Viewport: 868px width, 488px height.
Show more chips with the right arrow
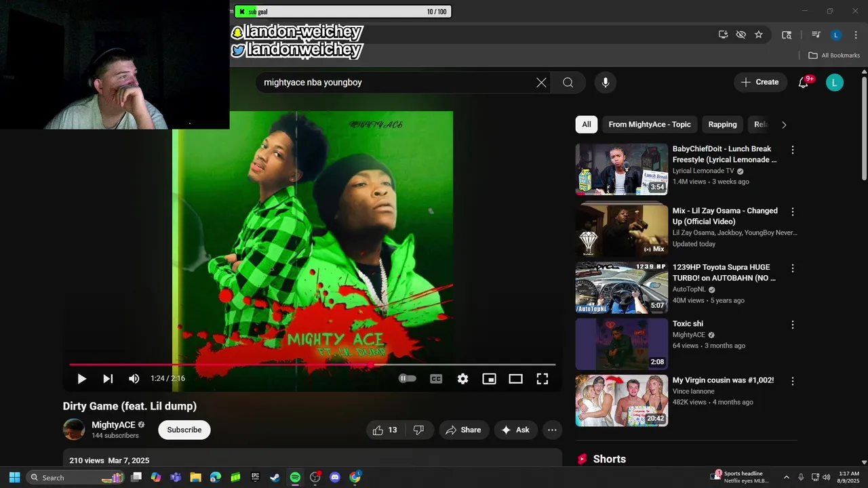[784, 125]
